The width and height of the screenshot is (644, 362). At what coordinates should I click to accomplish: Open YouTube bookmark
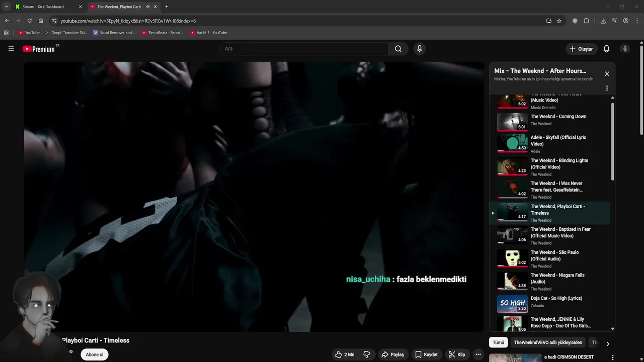(x=29, y=33)
